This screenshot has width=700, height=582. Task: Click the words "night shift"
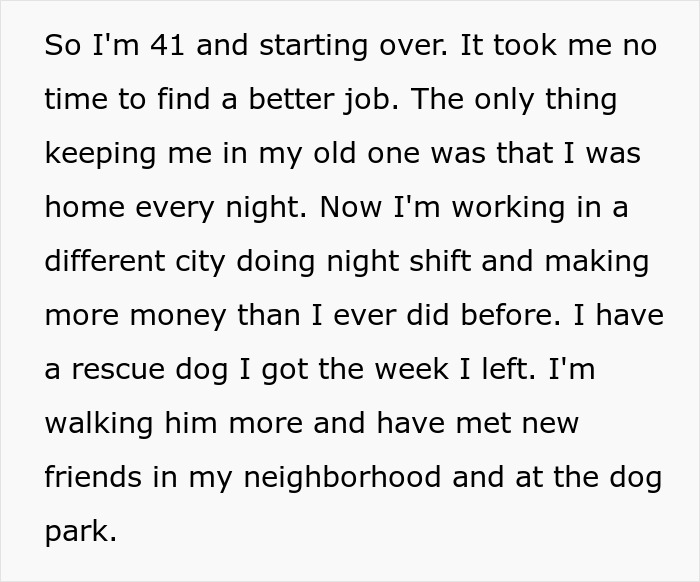click(428, 262)
